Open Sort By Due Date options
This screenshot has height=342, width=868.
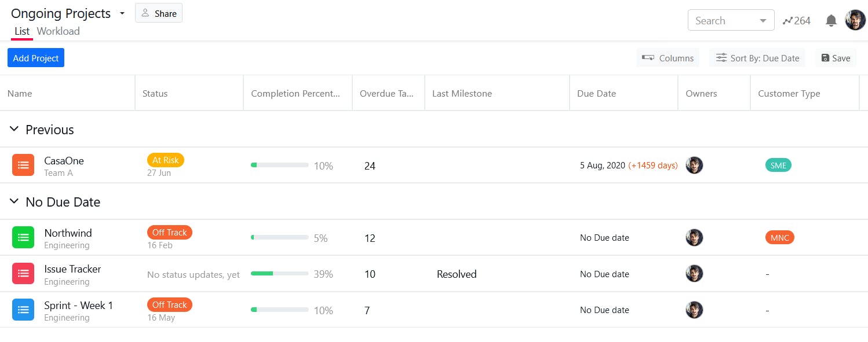coord(757,58)
